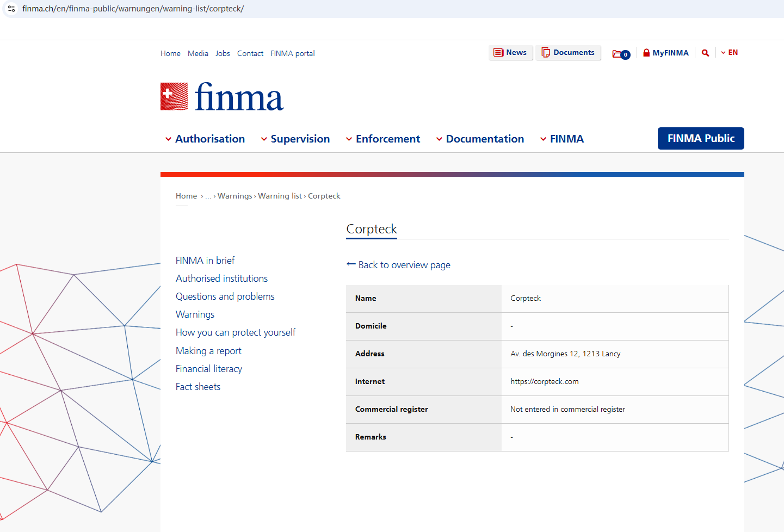Open the EN language selector
Screen dimensions: 784x532
coord(730,53)
